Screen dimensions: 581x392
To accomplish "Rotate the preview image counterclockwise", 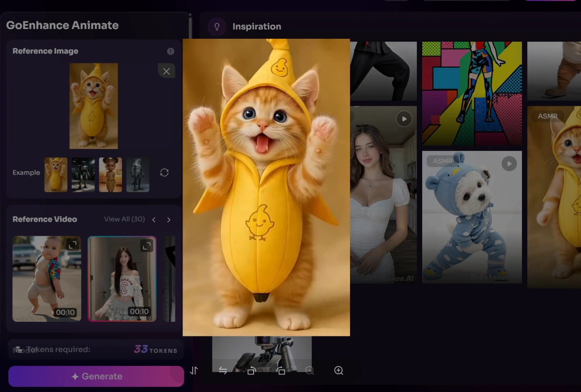I will (x=252, y=371).
